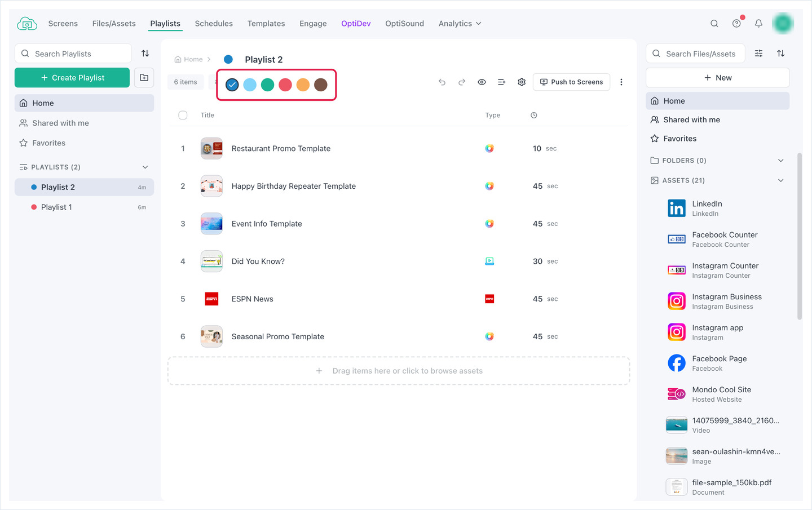Click the new playlist folder icon
812x510 pixels.
pos(144,78)
